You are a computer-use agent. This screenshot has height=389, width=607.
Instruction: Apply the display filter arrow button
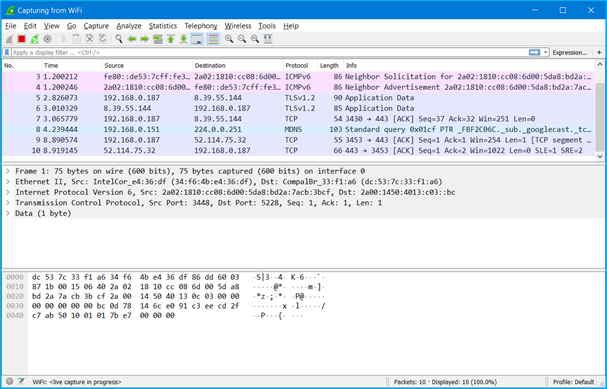click(x=534, y=52)
